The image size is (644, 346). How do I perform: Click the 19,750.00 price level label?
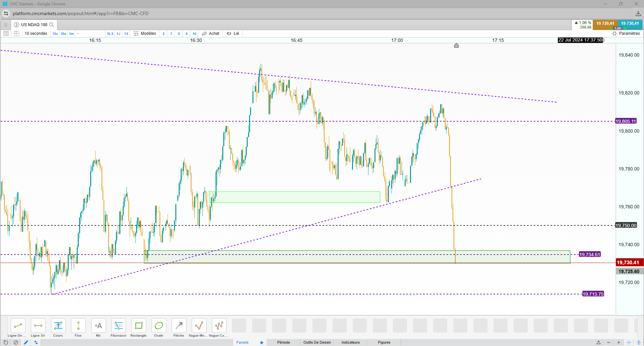tap(626, 225)
